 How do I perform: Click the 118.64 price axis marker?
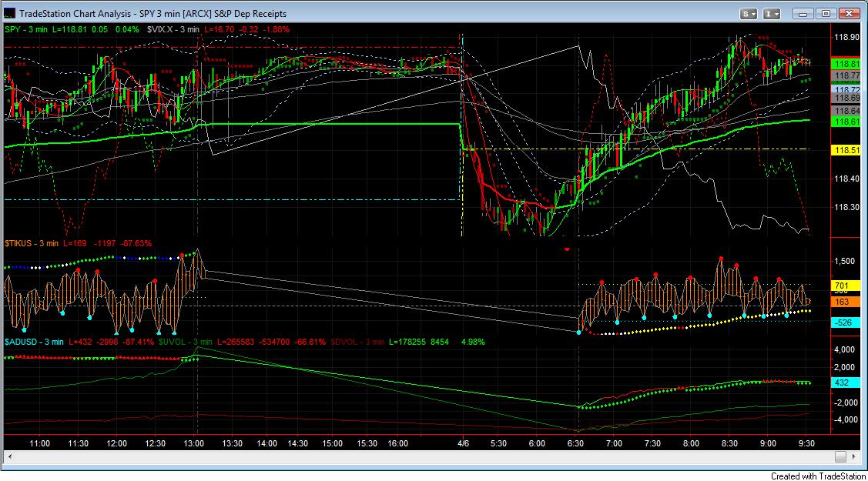846,111
